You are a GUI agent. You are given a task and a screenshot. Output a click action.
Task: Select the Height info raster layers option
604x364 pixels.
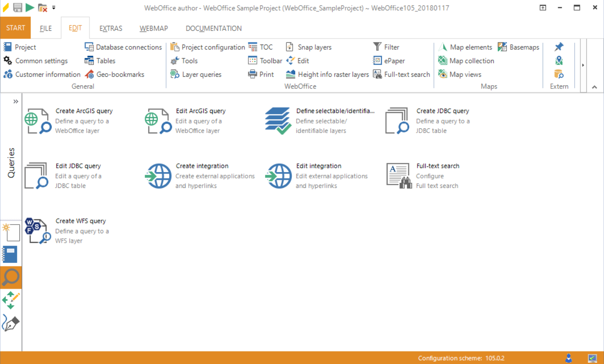click(x=328, y=74)
